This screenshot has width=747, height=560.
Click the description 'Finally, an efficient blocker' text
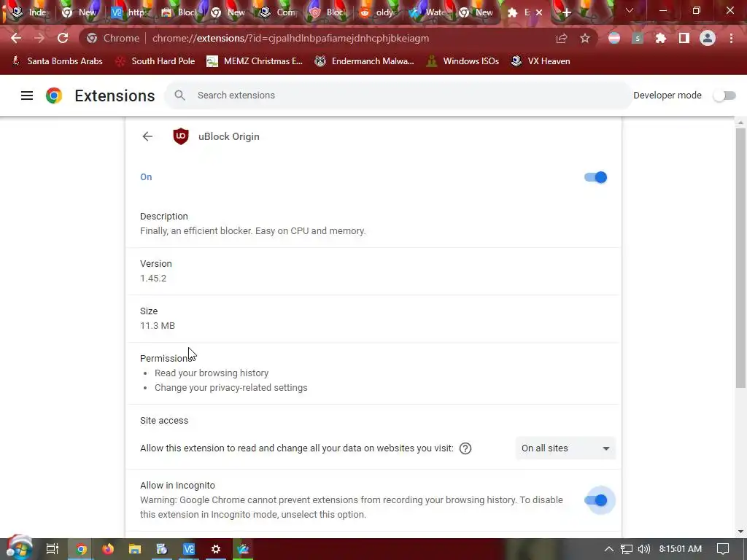[x=253, y=231]
